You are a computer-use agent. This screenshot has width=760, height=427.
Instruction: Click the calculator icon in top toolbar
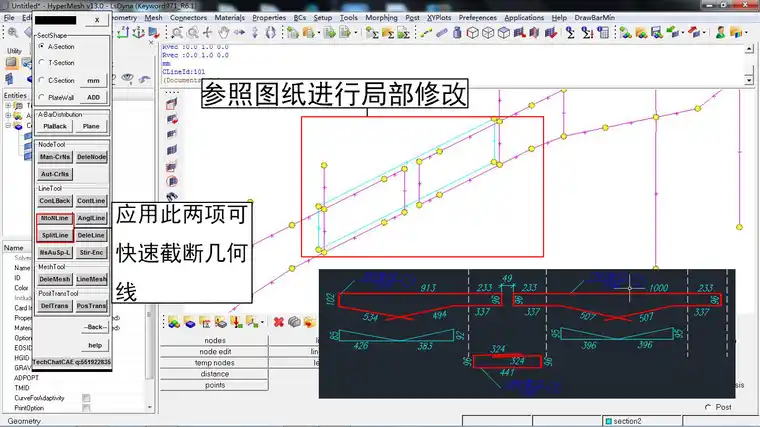(602, 32)
